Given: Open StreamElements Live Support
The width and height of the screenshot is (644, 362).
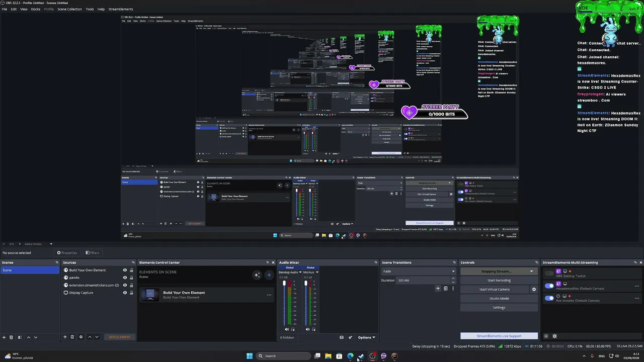Looking at the screenshot, I should pyautogui.click(x=499, y=336).
